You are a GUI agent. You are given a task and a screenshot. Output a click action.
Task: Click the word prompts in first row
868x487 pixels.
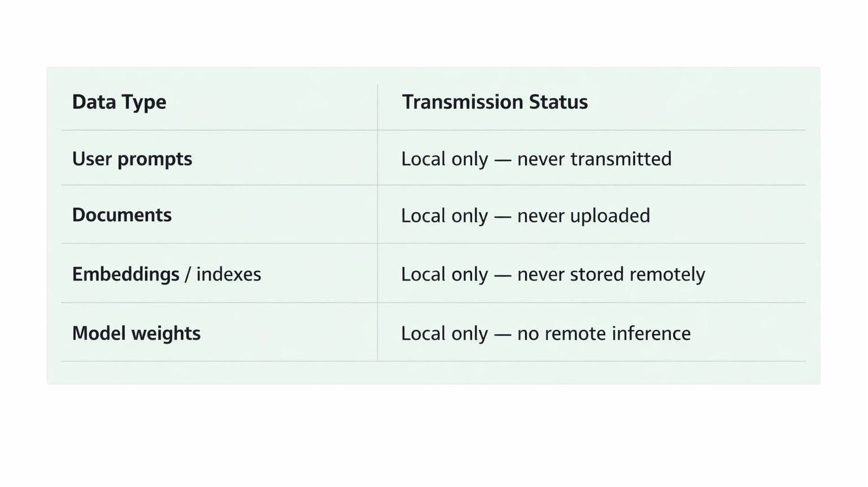155,160
